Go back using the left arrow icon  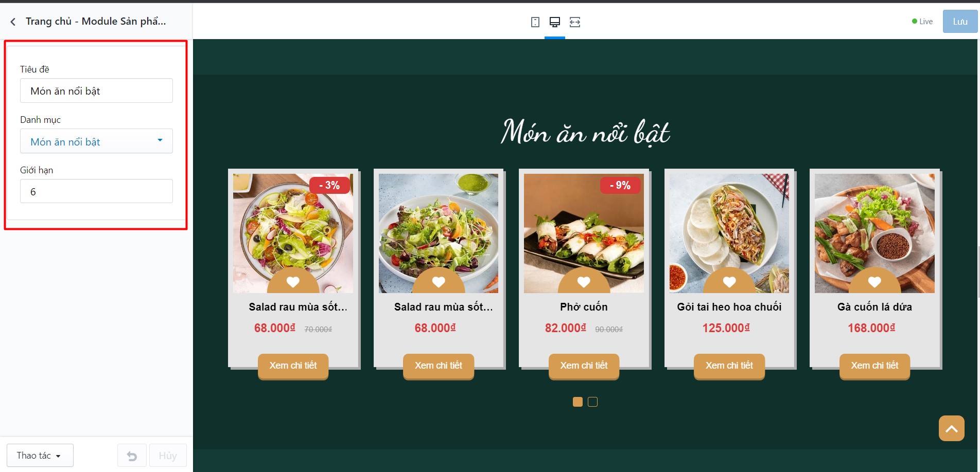[13, 22]
